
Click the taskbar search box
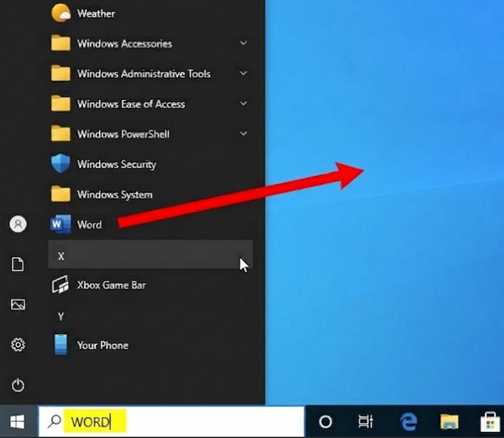(x=171, y=421)
